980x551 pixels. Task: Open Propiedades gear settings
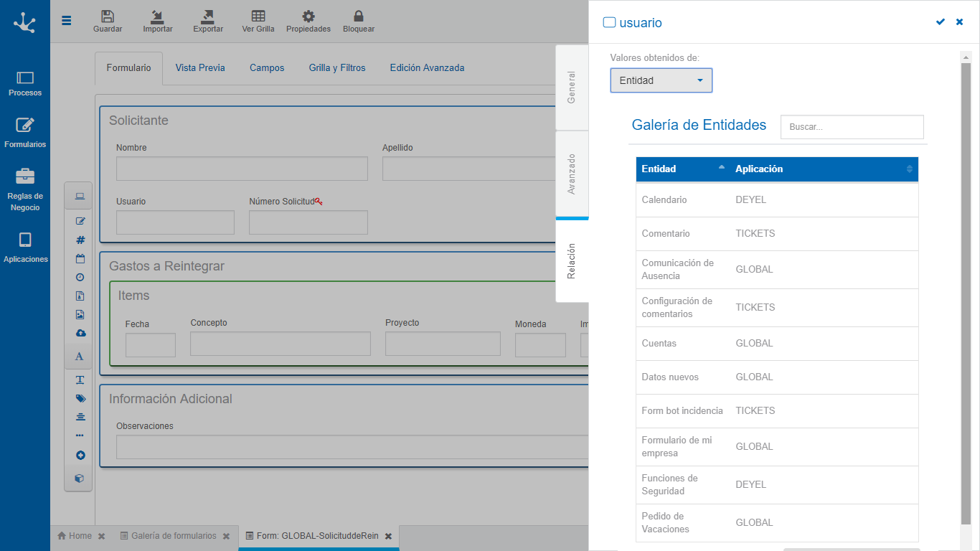(x=308, y=22)
